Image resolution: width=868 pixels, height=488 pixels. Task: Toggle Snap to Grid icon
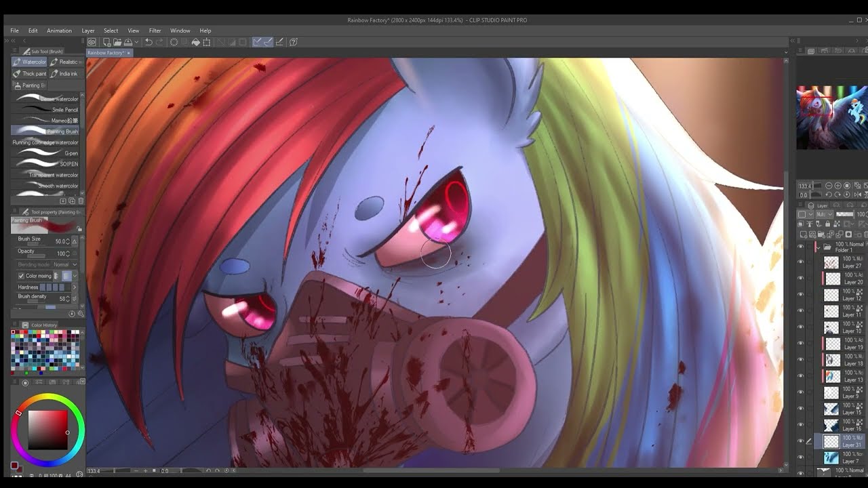(x=279, y=42)
